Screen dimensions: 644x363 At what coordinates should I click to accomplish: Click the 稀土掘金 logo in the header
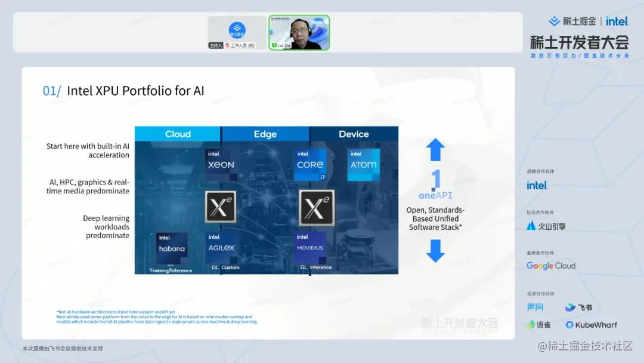coord(572,21)
